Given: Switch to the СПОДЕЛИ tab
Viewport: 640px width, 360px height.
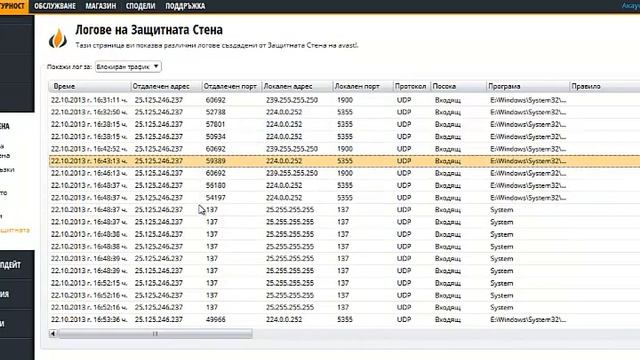Looking at the screenshot, I should pyautogui.click(x=140, y=6).
